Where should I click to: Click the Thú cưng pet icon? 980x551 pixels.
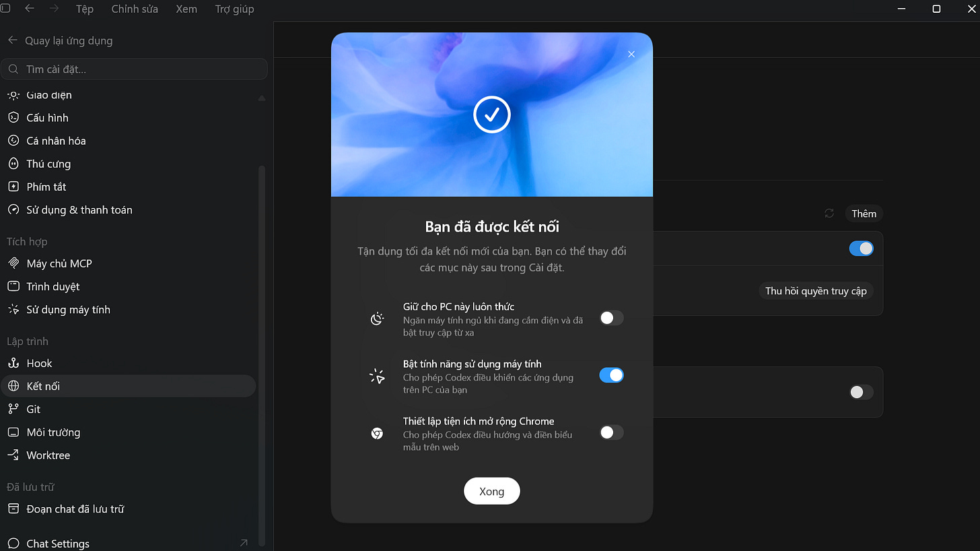pyautogui.click(x=13, y=164)
